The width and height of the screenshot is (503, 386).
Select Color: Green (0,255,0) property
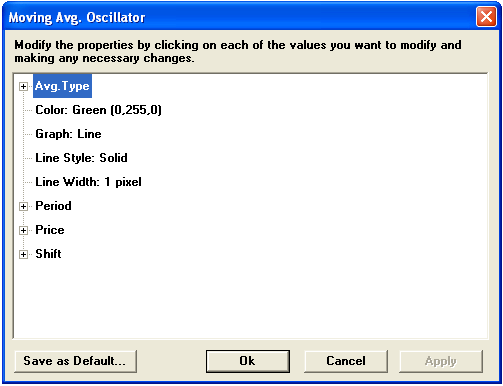point(98,110)
